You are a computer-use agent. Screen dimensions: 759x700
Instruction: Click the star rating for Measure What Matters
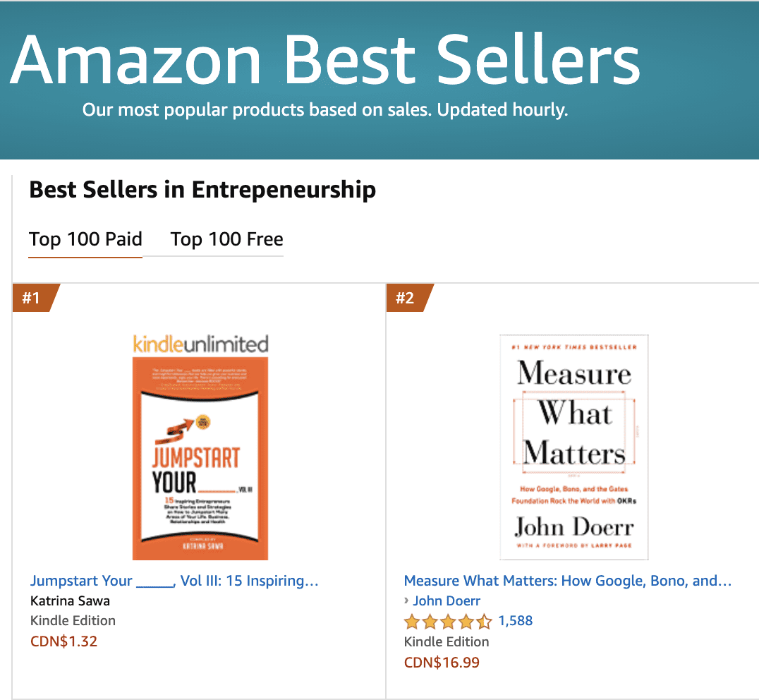(x=447, y=622)
